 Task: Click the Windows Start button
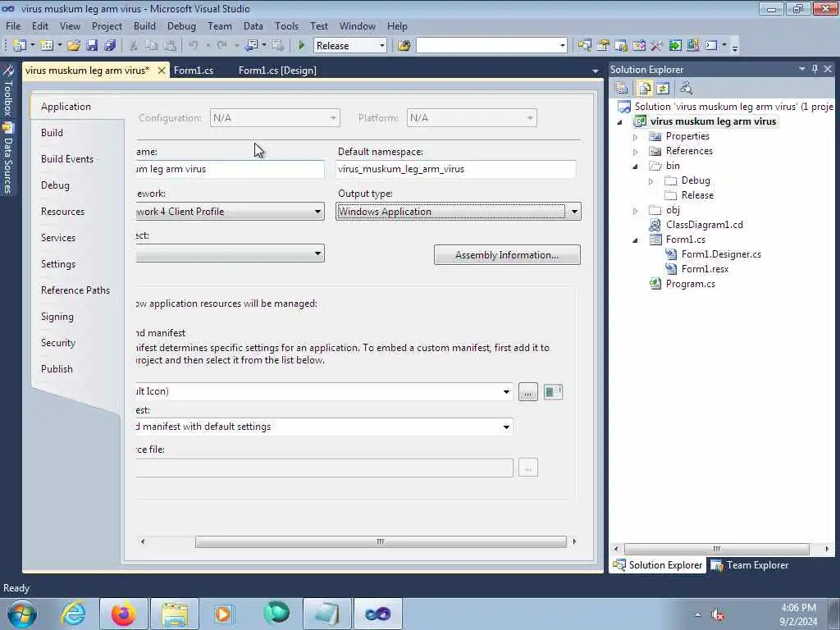[22, 614]
